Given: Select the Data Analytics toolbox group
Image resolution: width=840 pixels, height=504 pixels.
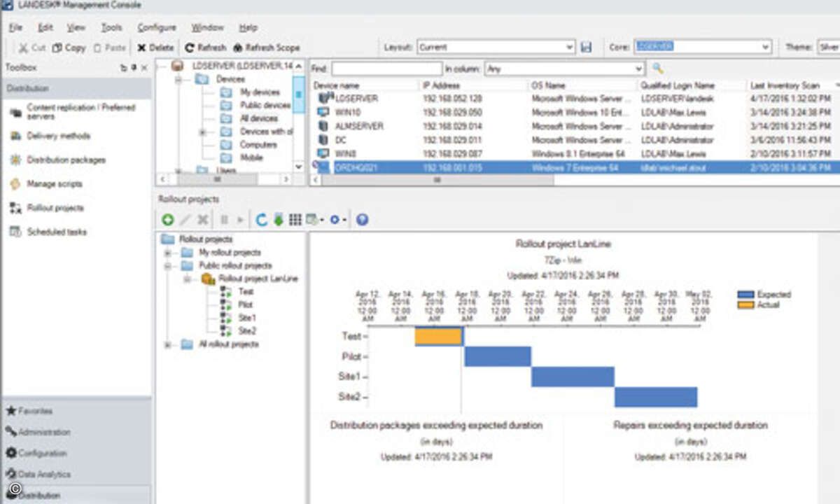Looking at the screenshot, I should click(76, 474).
